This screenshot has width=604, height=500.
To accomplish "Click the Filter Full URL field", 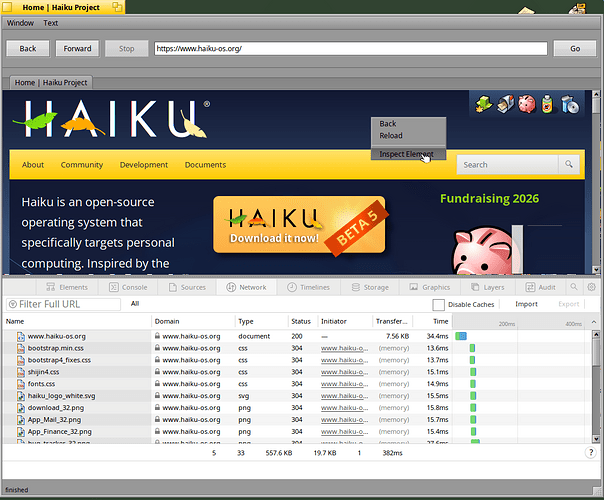I will pyautogui.click(x=64, y=304).
